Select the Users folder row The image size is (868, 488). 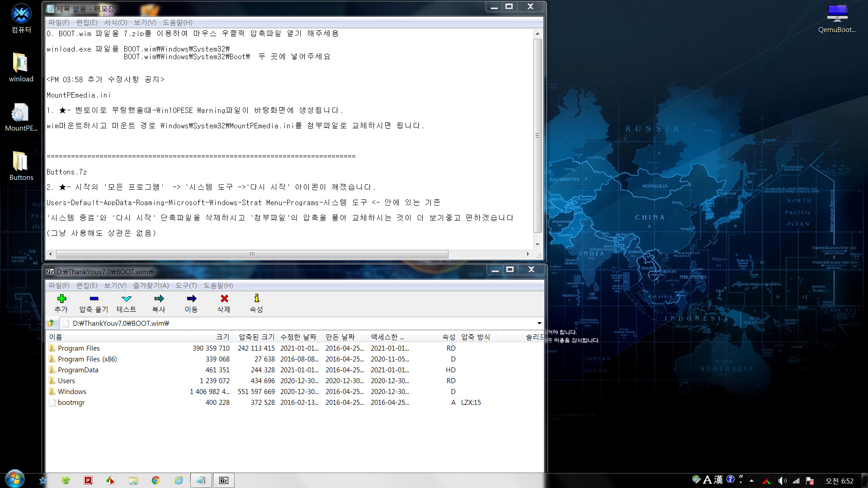click(294, 380)
